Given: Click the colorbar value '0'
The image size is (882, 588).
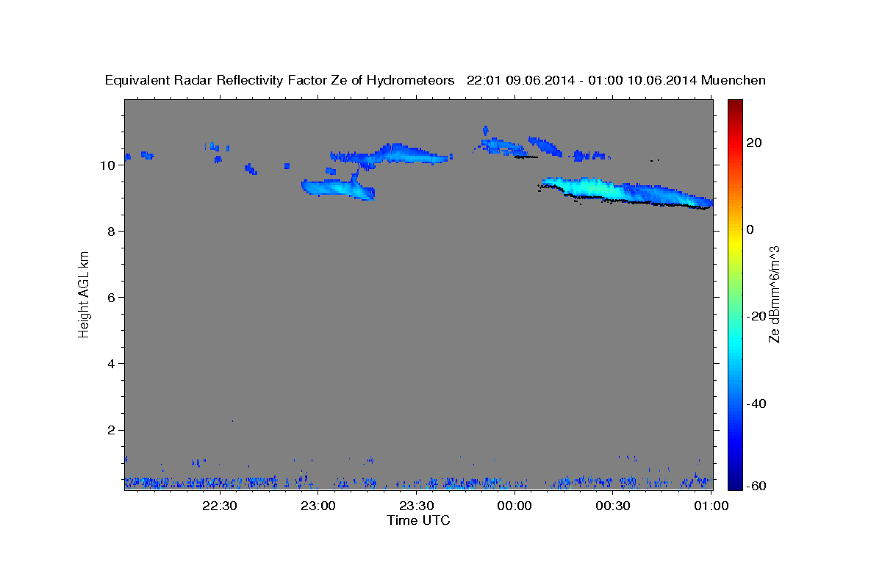Looking at the screenshot, I should point(750,229).
